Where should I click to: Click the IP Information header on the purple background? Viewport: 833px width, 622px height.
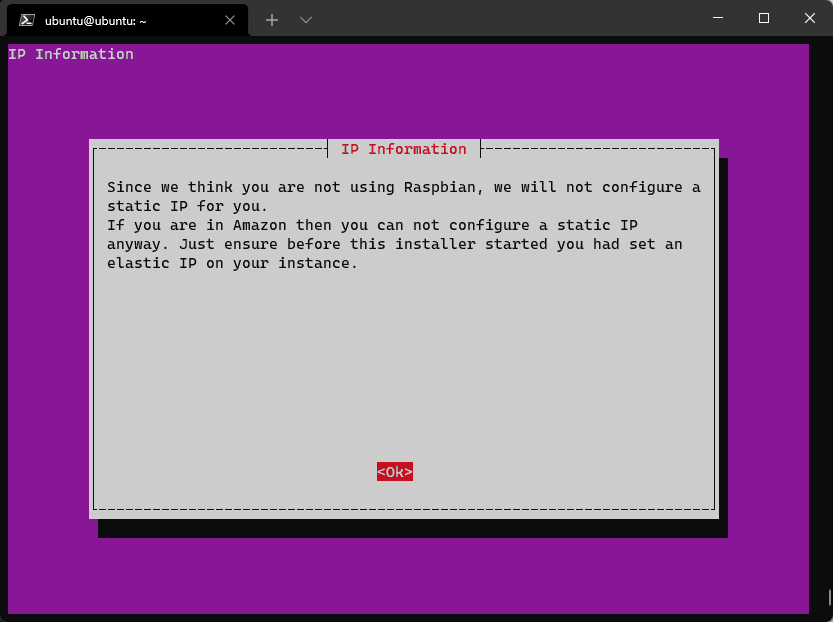(x=71, y=54)
